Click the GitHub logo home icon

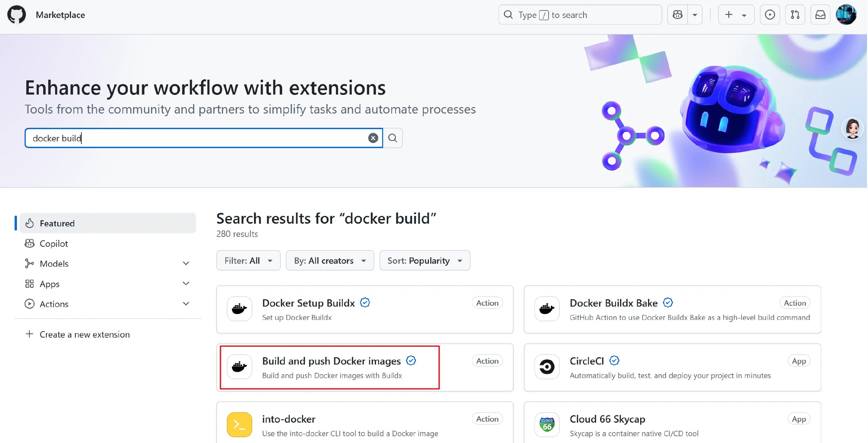tap(16, 15)
